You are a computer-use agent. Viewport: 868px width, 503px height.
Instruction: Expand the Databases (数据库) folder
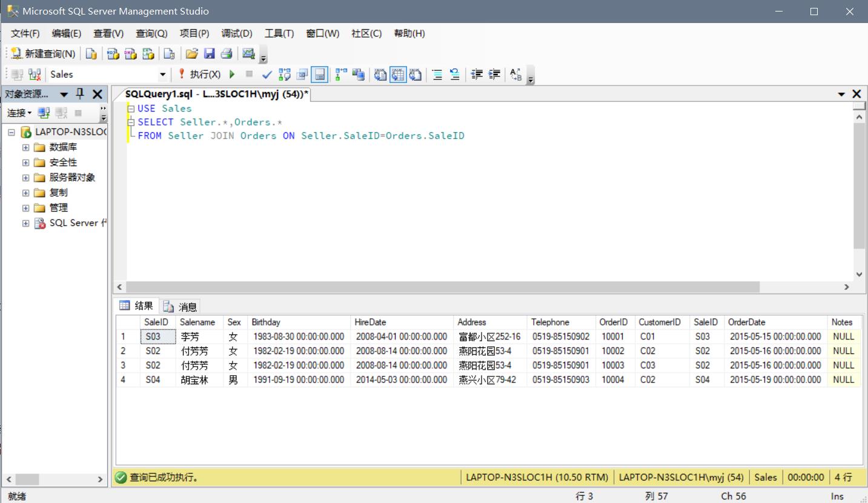[25, 147]
